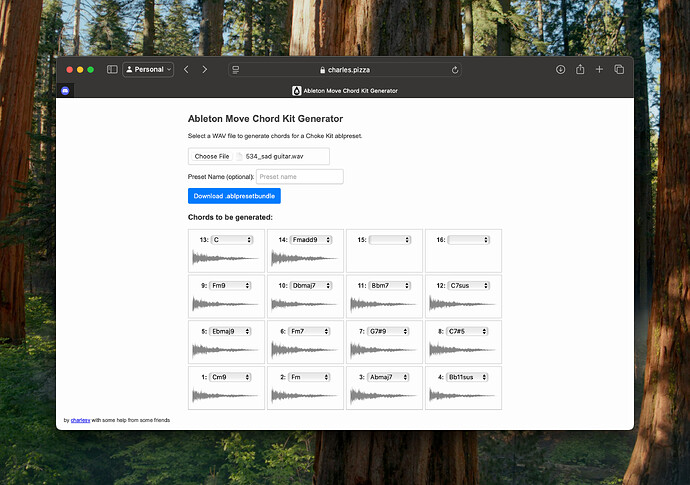The height and width of the screenshot is (485, 690).
Task: Open chord dropdown for pad 6 Fm7
Action: pyautogui.click(x=309, y=331)
